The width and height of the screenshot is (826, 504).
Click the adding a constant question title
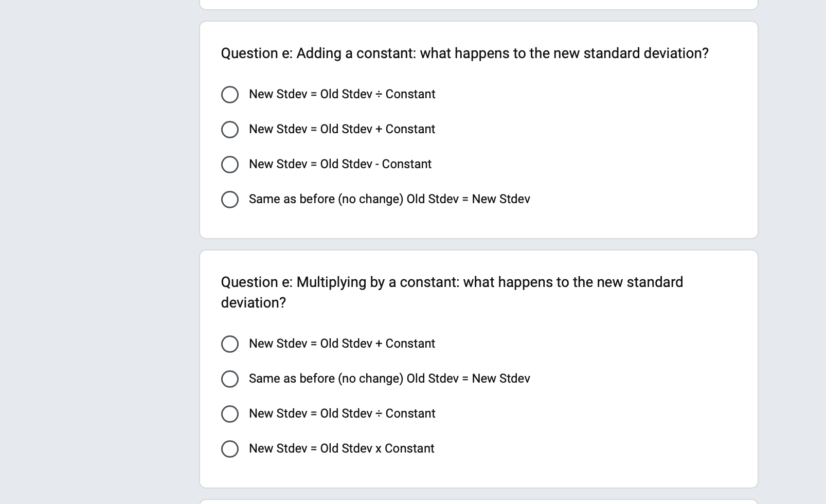[464, 53]
